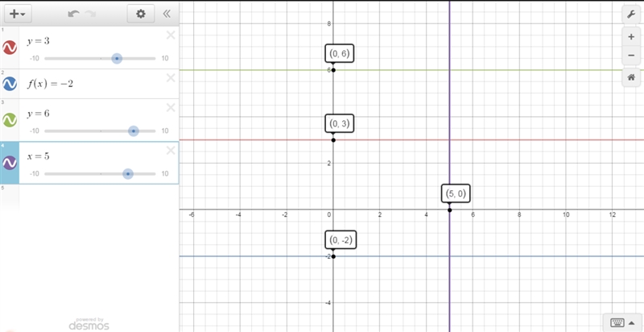The image size is (644, 332).
Task: Click the x = 5 slider handle
Action: tap(128, 174)
